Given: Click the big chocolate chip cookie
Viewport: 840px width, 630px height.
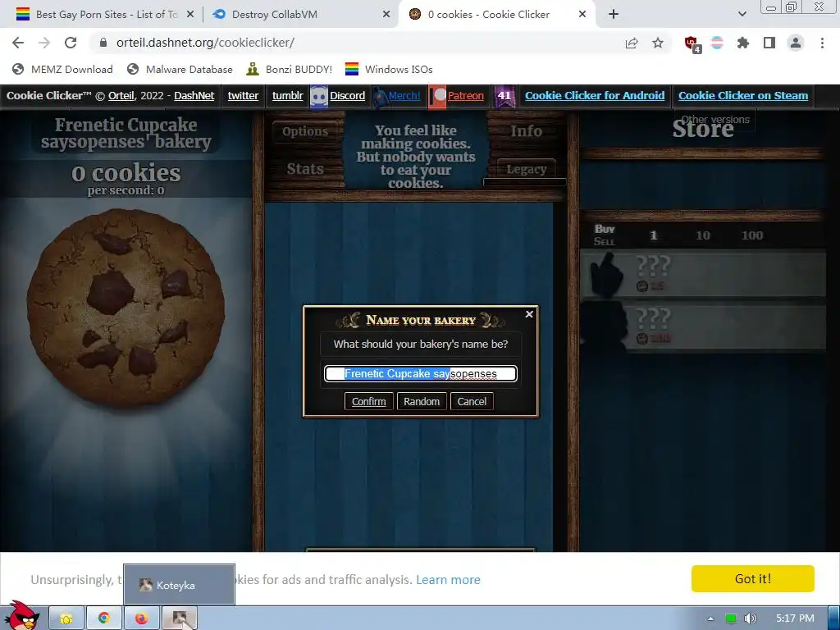Looking at the screenshot, I should (126, 307).
